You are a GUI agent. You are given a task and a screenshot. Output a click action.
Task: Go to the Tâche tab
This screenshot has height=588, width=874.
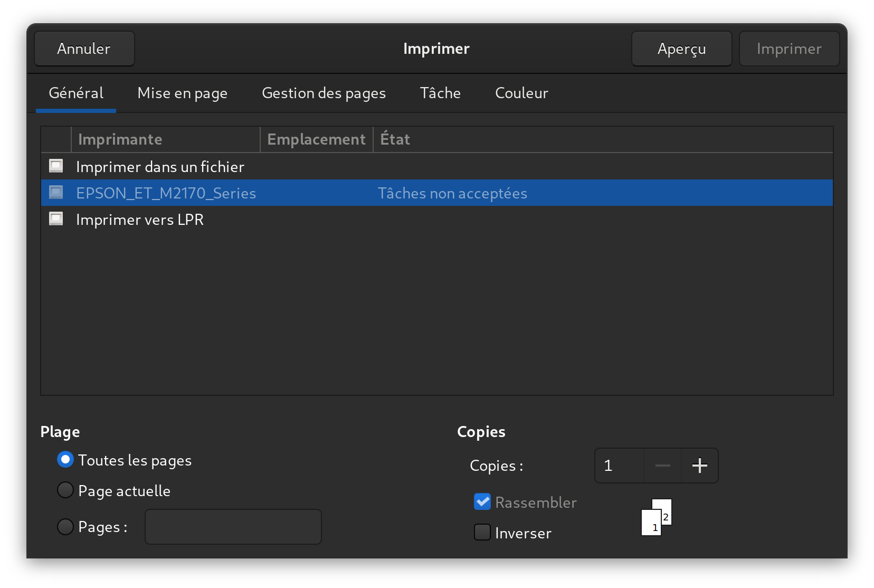[x=440, y=93]
